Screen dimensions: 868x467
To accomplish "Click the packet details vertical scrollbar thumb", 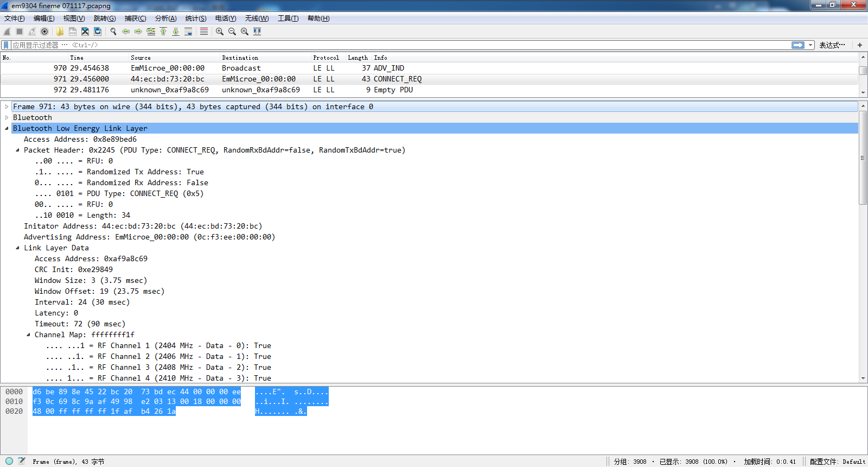I will point(863,157).
